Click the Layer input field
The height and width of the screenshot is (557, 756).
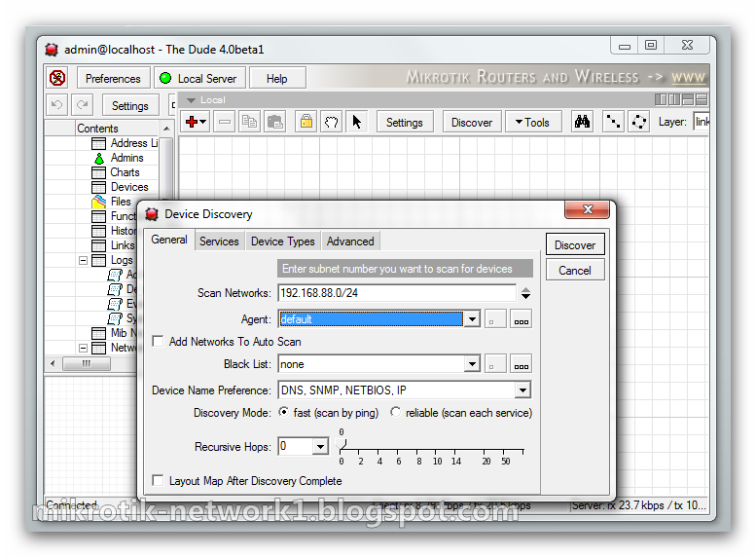click(x=702, y=122)
